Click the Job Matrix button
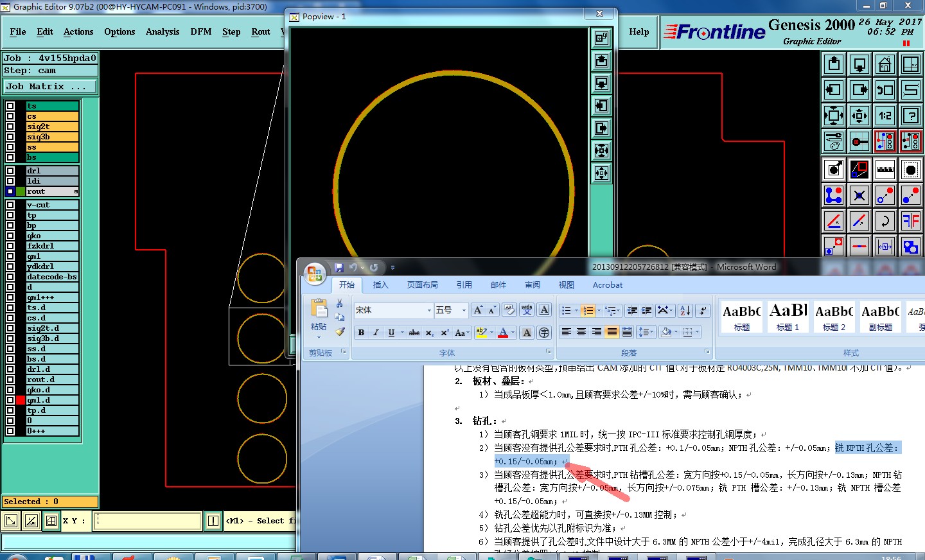Viewport: 925px width, 560px height. [x=51, y=86]
